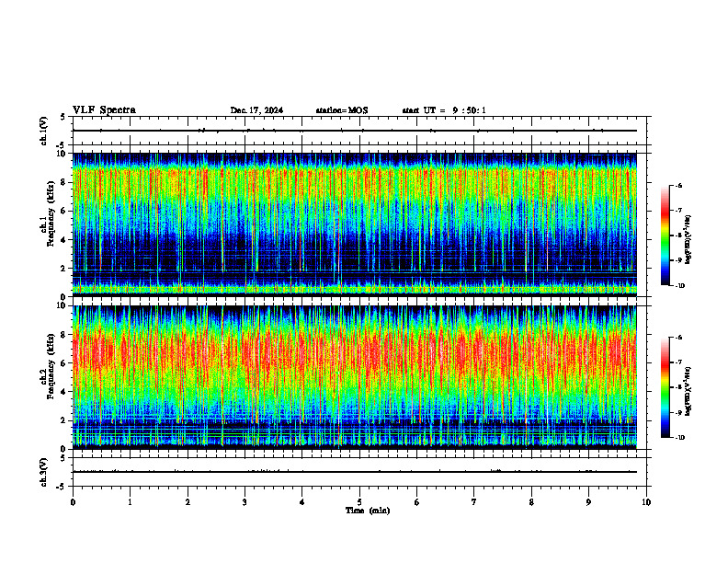Viewport: 728px width, 563px height.
Task: Click the "station=MOS" header label
Action: click(x=342, y=110)
